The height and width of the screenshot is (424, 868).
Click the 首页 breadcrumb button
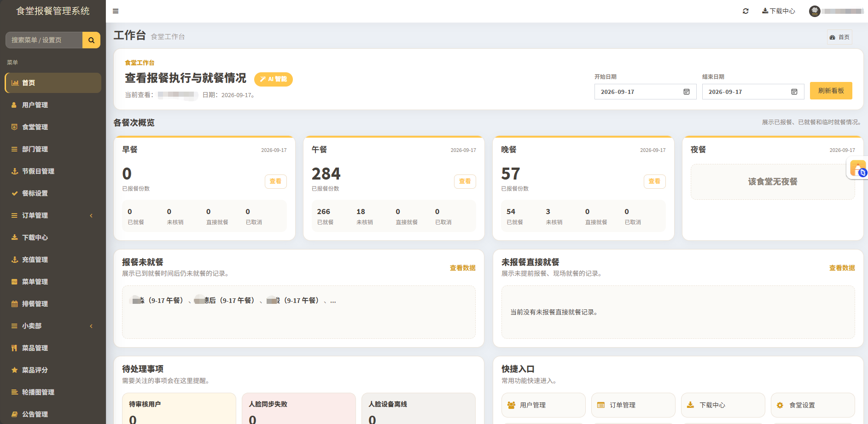tap(839, 37)
